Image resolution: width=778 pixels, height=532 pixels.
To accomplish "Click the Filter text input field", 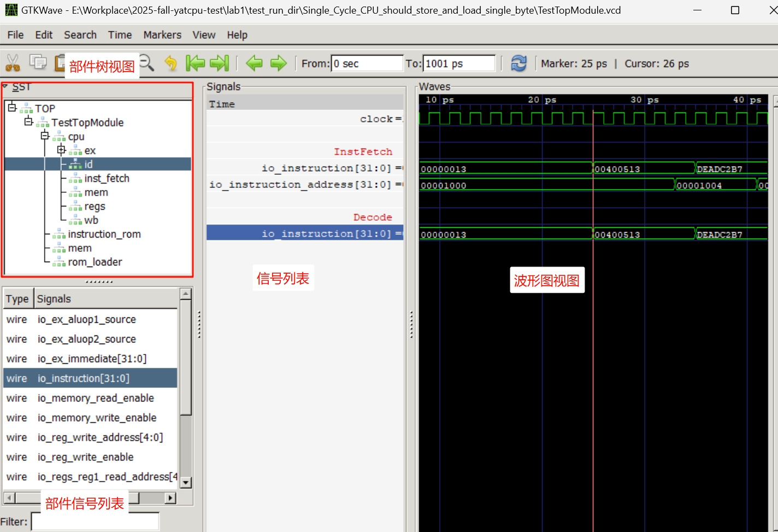I will point(95,522).
